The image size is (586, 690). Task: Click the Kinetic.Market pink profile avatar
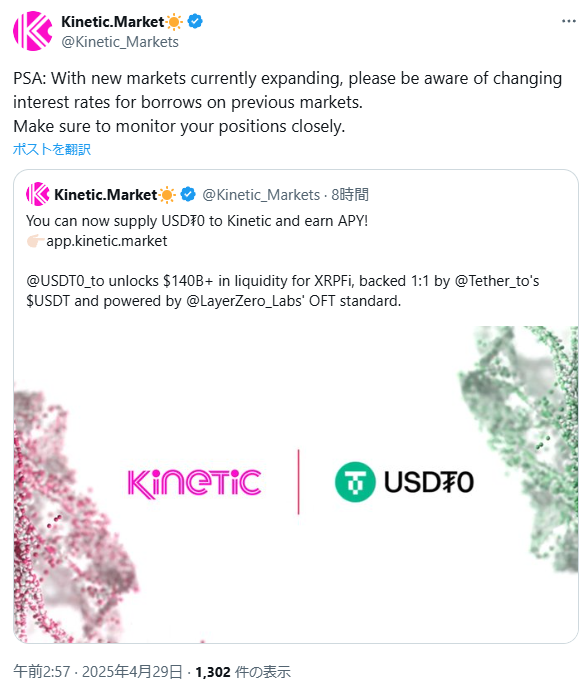click(33, 31)
